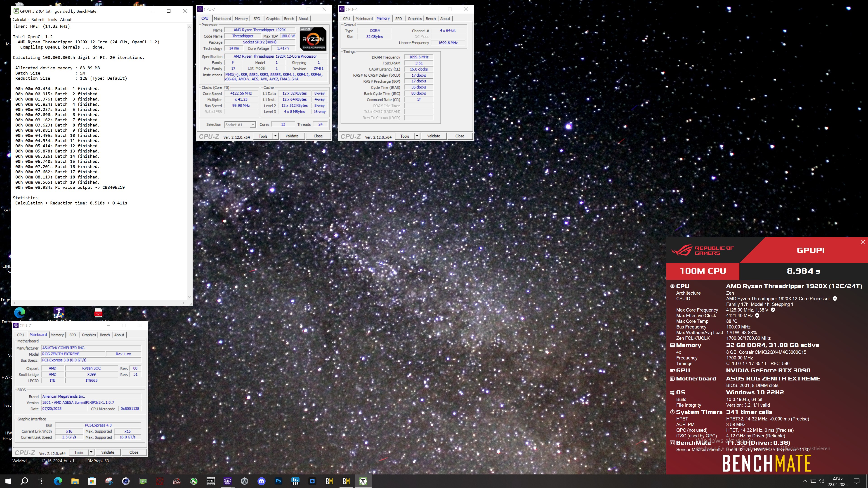Select Memory tab in CPU-Z Mainboard window

point(57,335)
